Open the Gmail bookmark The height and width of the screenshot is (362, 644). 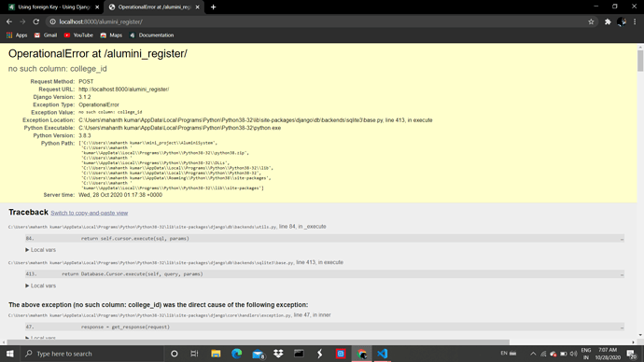46,35
